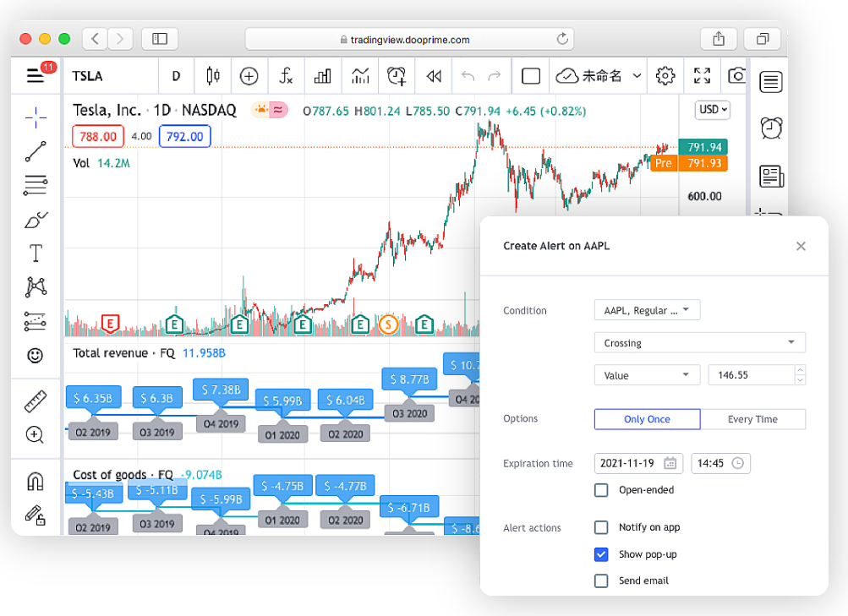Open chart settings gear
Screen dimensions: 848x616
(x=665, y=76)
